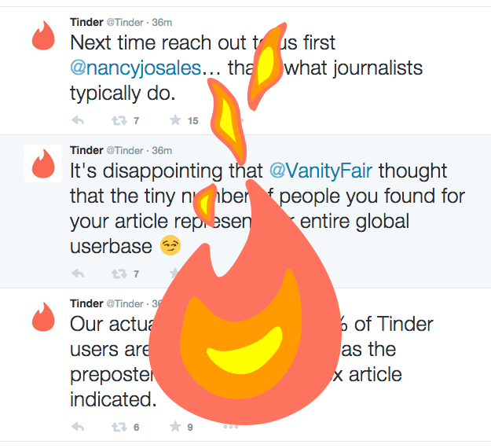Retweet the @VanityFair disappointing tweet

coord(119,274)
